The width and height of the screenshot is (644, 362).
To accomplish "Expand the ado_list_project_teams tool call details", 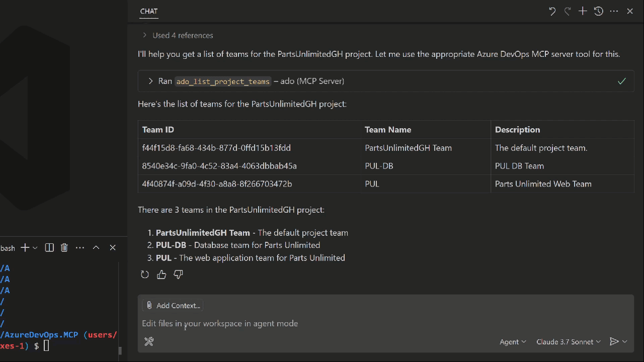I will (150, 81).
